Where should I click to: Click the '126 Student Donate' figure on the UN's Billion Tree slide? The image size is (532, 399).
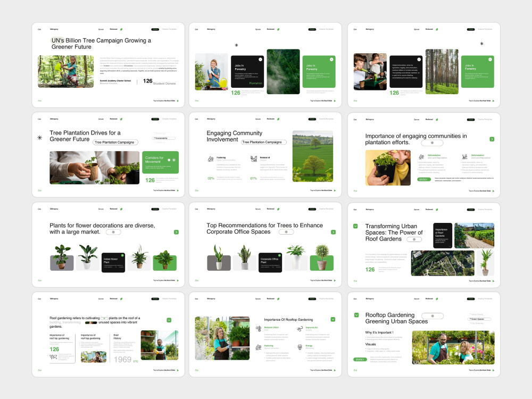[x=159, y=81]
